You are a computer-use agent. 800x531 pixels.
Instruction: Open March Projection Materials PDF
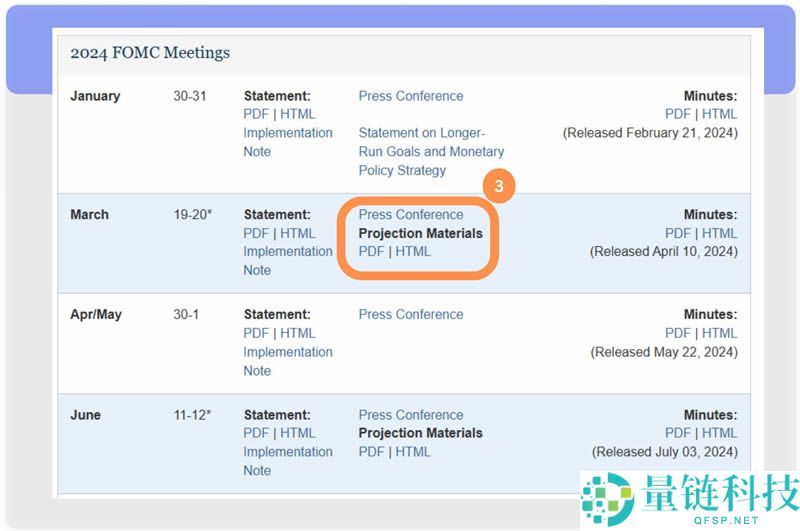371,251
